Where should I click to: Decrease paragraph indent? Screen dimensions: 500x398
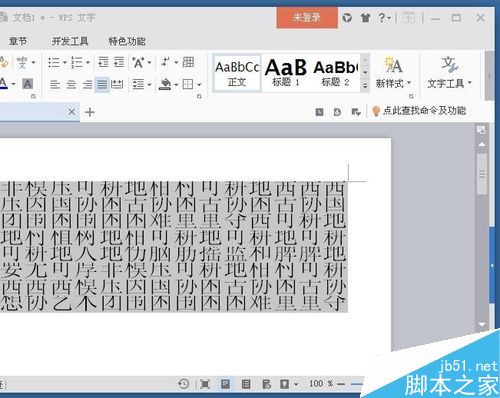click(x=103, y=62)
